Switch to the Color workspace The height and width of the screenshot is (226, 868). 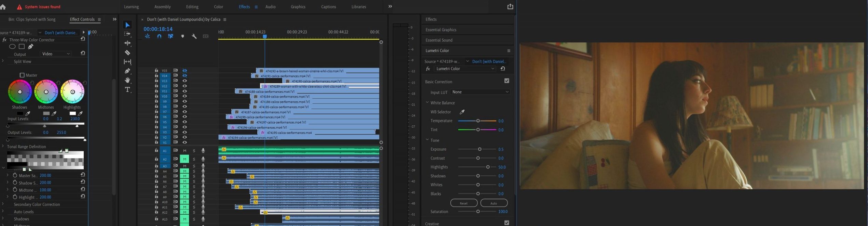tap(218, 7)
